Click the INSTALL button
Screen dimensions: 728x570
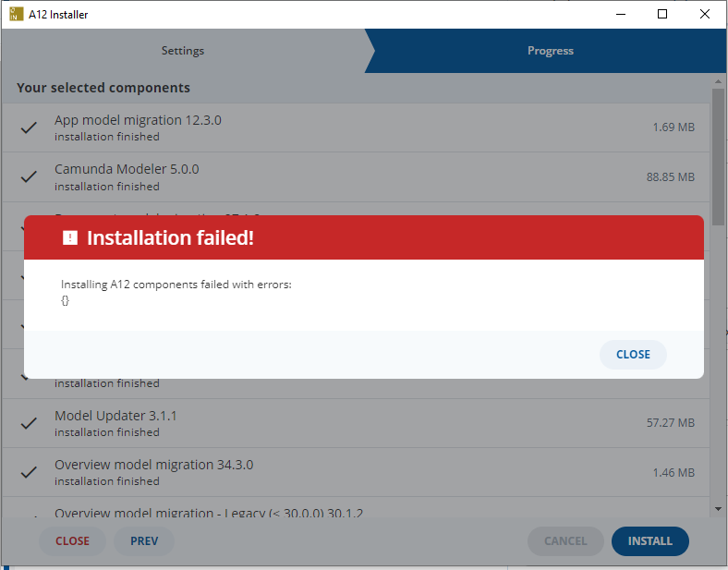click(x=650, y=541)
